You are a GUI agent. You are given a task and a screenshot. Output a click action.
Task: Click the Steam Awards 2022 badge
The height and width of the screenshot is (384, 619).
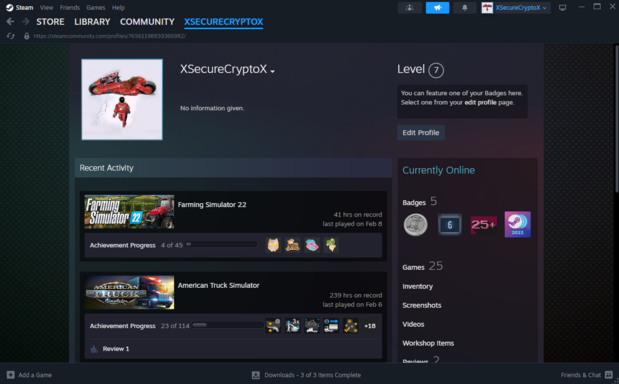pyautogui.click(x=518, y=225)
